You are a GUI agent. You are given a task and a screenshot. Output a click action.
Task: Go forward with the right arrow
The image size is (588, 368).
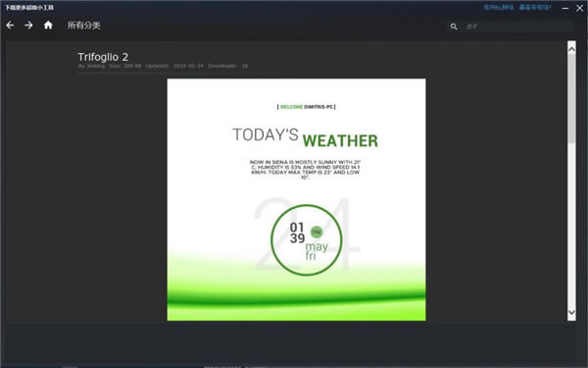[x=28, y=26]
